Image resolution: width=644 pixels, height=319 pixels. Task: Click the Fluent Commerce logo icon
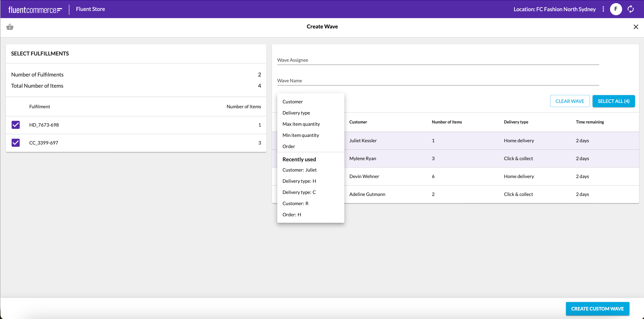point(35,9)
